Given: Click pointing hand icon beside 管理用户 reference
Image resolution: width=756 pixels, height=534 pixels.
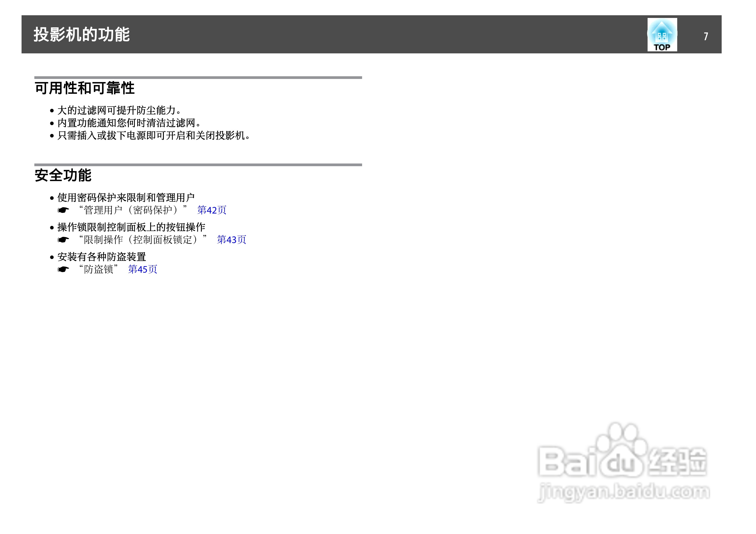Looking at the screenshot, I should click(63, 210).
